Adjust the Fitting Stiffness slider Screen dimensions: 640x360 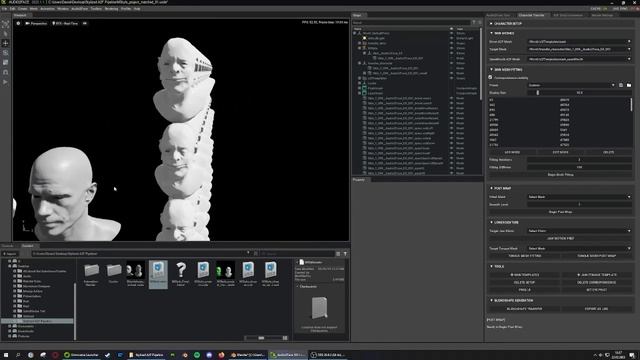tap(579, 167)
